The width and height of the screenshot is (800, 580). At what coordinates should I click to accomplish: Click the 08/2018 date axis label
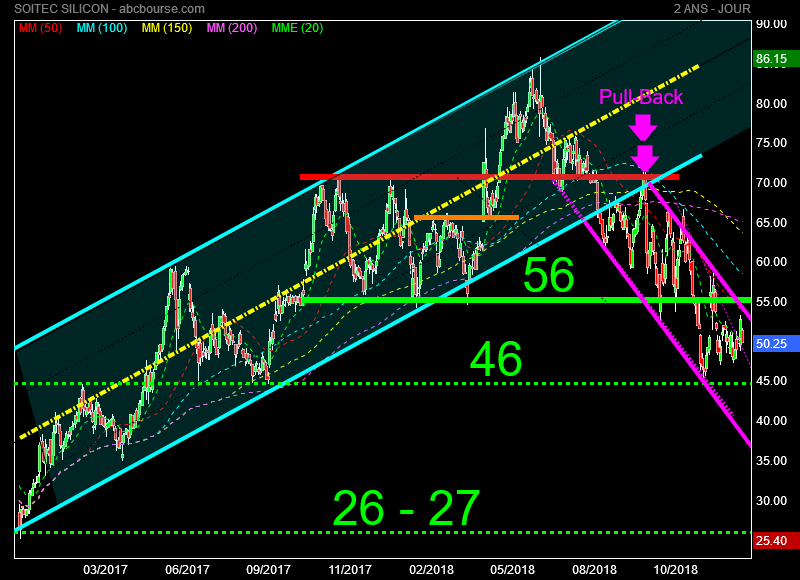click(594, 570)
